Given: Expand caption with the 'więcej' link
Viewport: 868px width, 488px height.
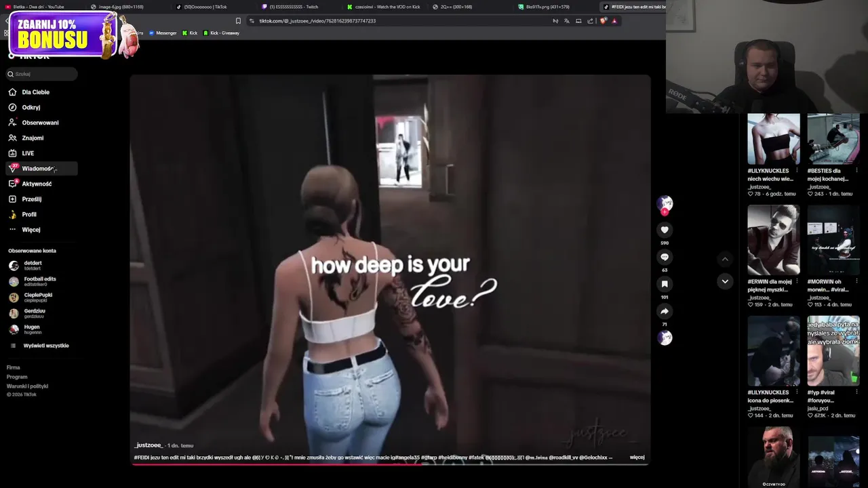Looking at the screenshot, I should pos(637,457).
